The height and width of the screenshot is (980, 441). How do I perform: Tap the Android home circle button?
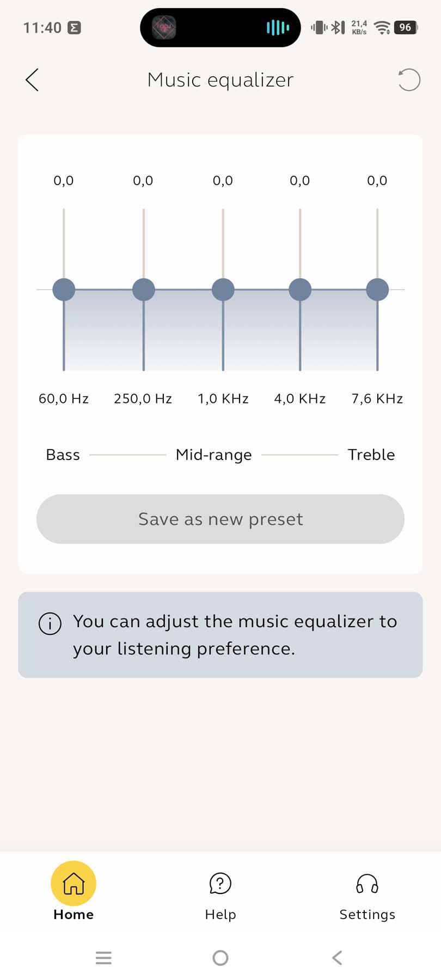coord(220,958)
